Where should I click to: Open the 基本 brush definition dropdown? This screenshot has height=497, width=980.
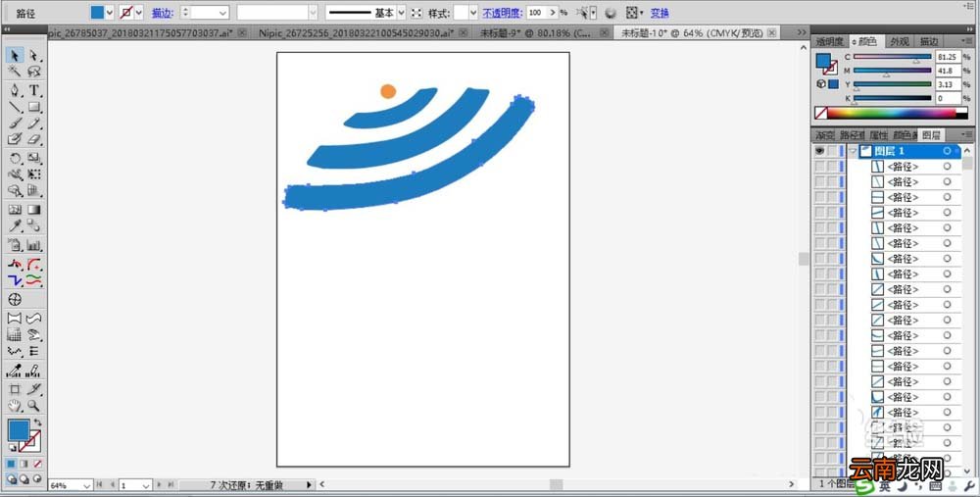pos(401,13)
